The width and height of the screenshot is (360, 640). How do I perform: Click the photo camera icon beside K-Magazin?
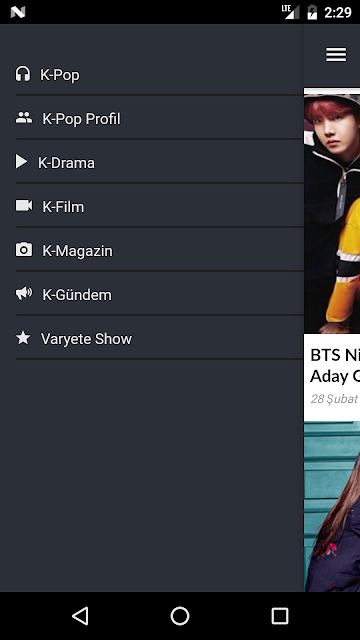point(24,249)
